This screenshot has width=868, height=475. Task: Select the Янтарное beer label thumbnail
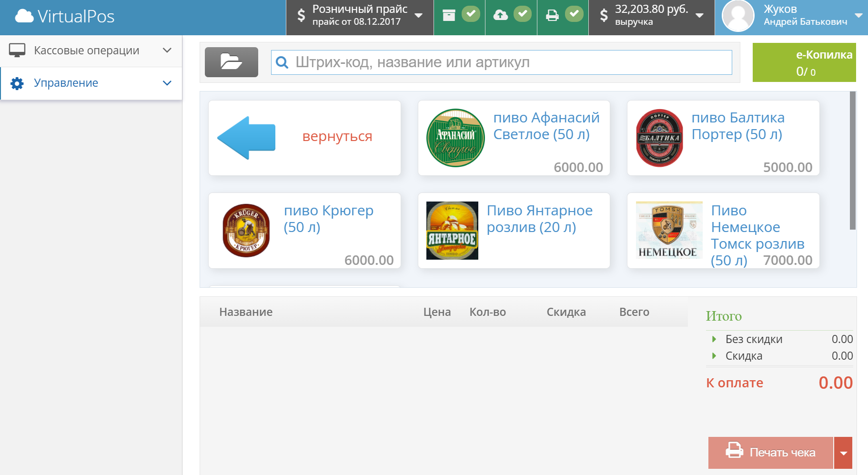(x=452, y=231)
